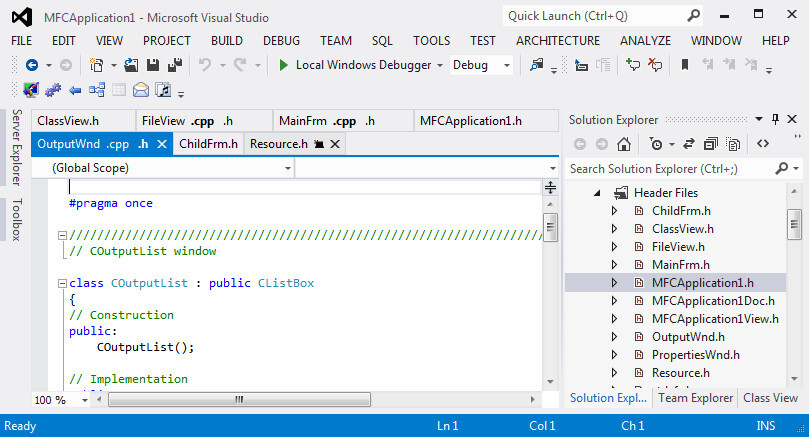
Task: Switch to the ChildFrm.h tab
Action: pyautogui.click(x=208, y=144)
